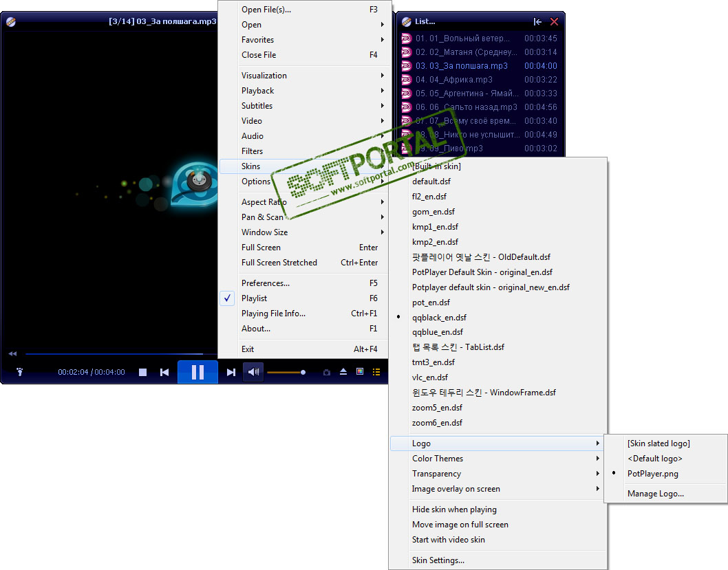Expand the Favorites submenu
The height and width of the screenshot is (570, 728).
[x=303, y=40]
